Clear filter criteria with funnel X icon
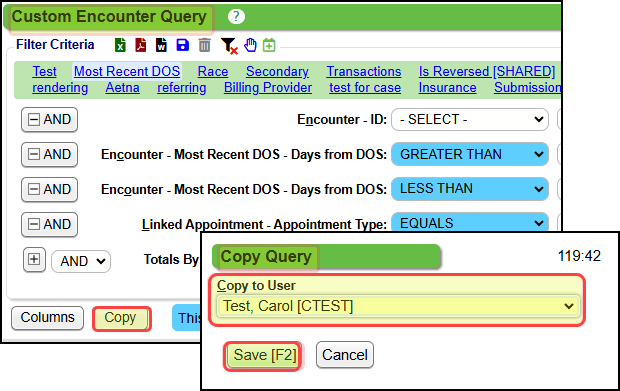Viewport: 620px width, 391px height. [x=229, y=46]
